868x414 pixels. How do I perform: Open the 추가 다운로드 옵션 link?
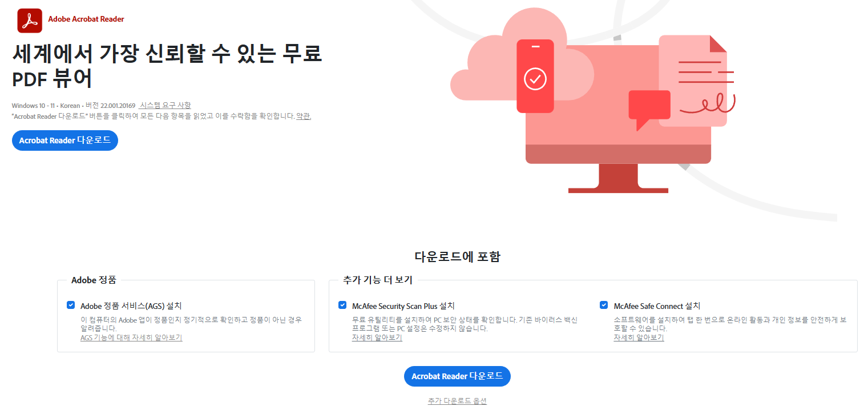[457, 401]
